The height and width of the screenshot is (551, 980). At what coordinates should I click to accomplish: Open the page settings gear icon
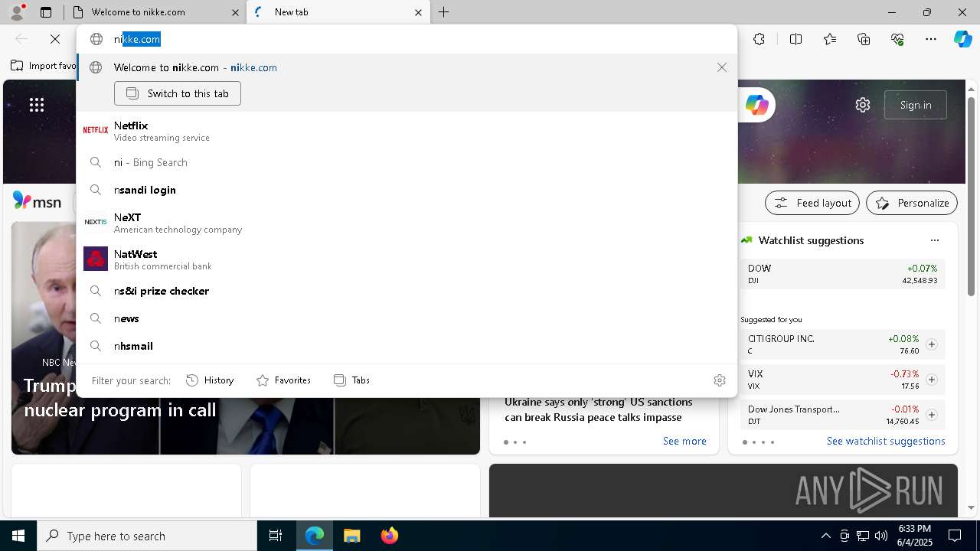(863, 105)
